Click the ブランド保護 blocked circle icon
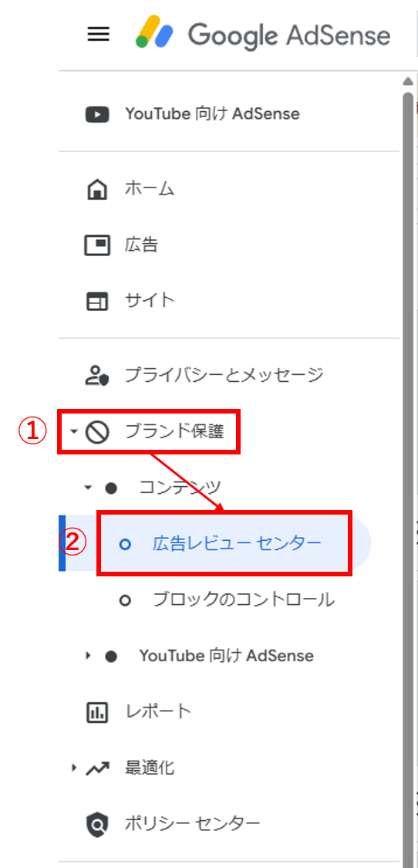The width and height of the screenshot is (418, 868). click(97, 432)
